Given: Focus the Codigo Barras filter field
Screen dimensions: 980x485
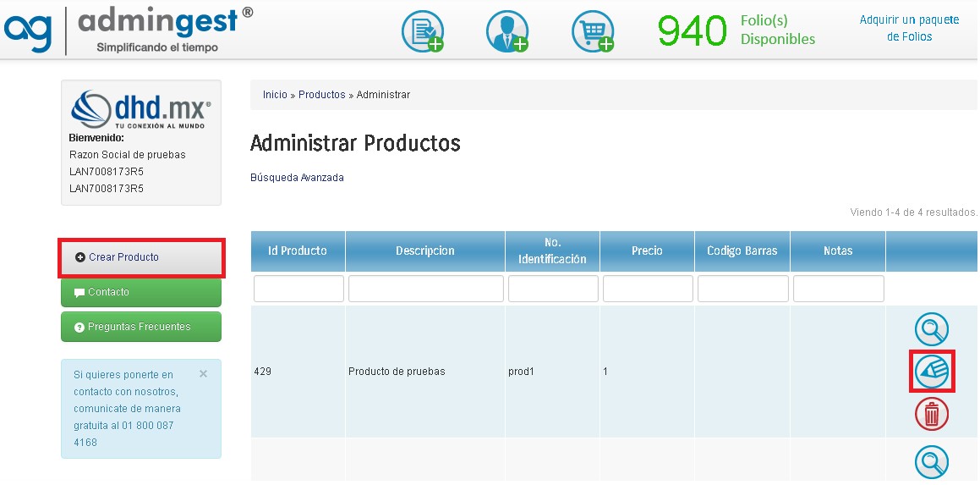Looking at the screenshot, I should point(743,289).
